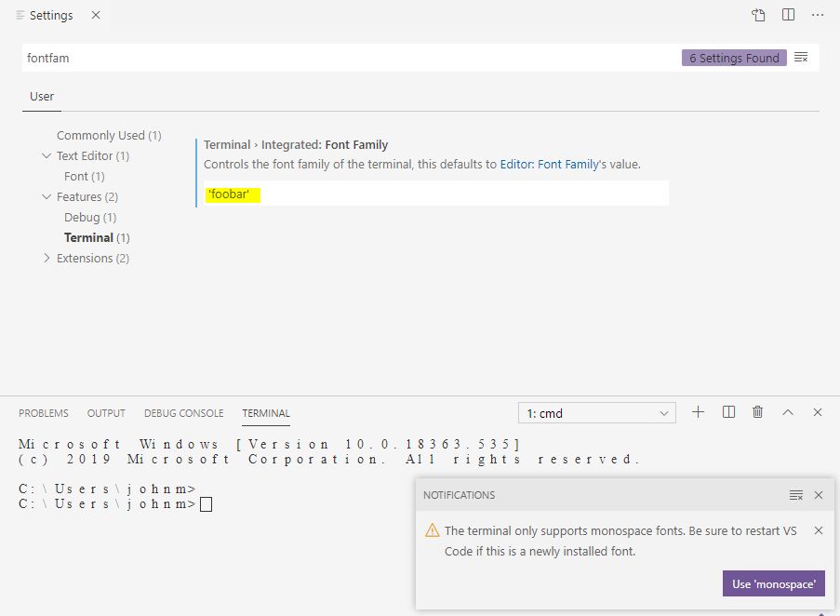This screenshot has height=616, width=840.
Task: Open the Settings (JSON) editor icon
Action: tap(758, 15)
